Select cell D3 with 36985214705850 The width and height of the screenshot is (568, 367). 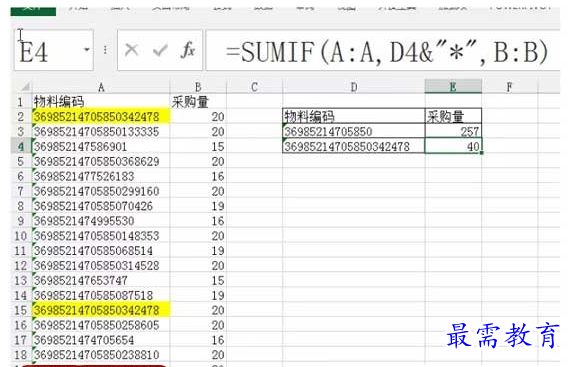354,132
